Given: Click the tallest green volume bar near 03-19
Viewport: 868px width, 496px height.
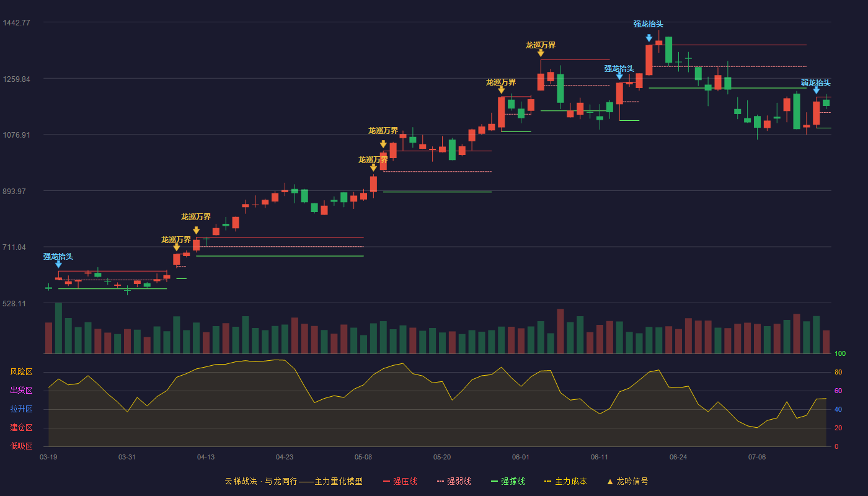Looking at the screenshot, I should [58, 328].
